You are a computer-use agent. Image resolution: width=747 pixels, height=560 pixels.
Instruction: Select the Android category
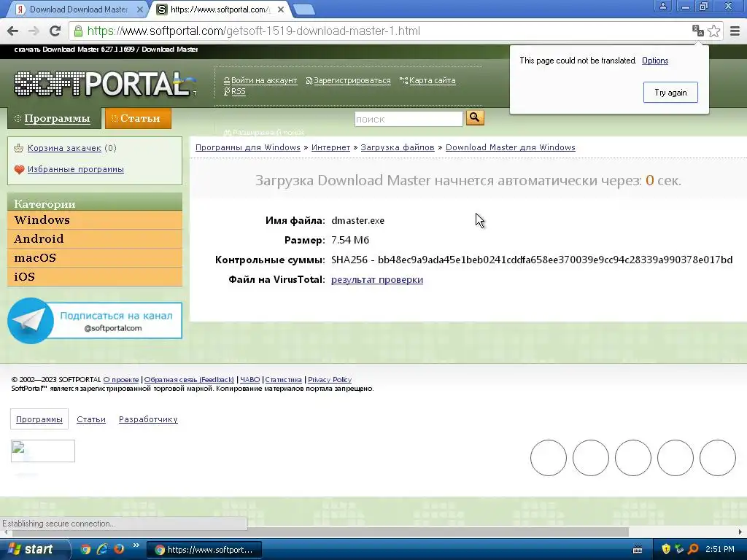(x=95, y=239)
